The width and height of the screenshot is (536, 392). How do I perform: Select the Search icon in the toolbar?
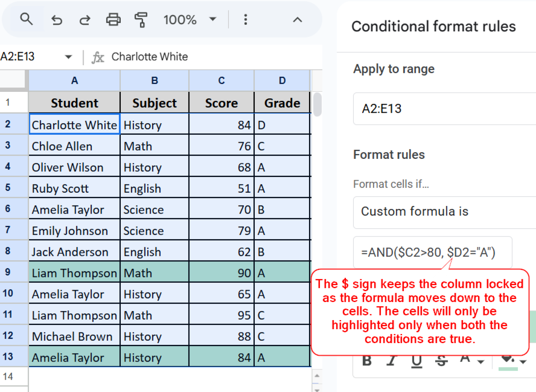pyautogui.click(x=27, y=20)
